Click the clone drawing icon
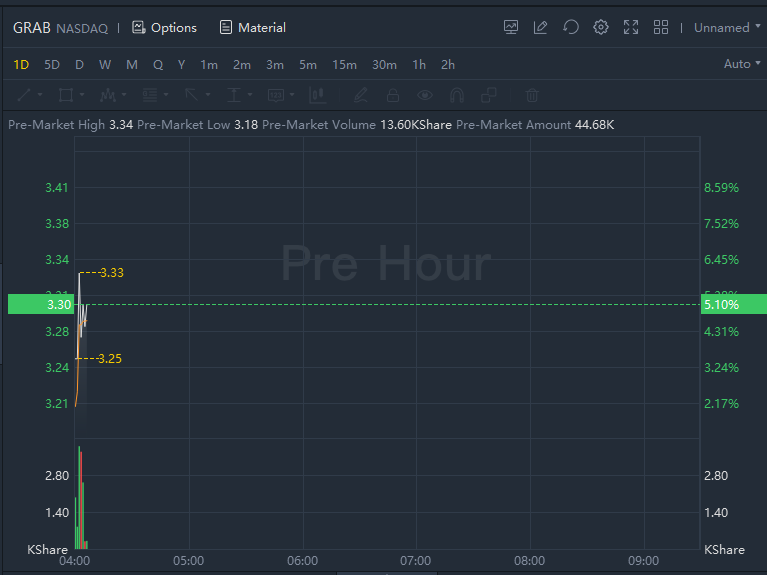The image size is (767, 575). pos(489,95)
